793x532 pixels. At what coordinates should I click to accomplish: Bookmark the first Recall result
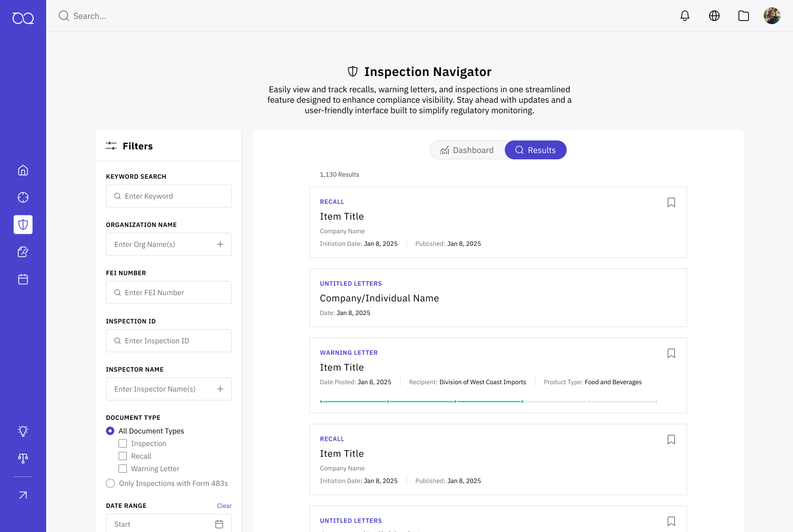[671, 202]
